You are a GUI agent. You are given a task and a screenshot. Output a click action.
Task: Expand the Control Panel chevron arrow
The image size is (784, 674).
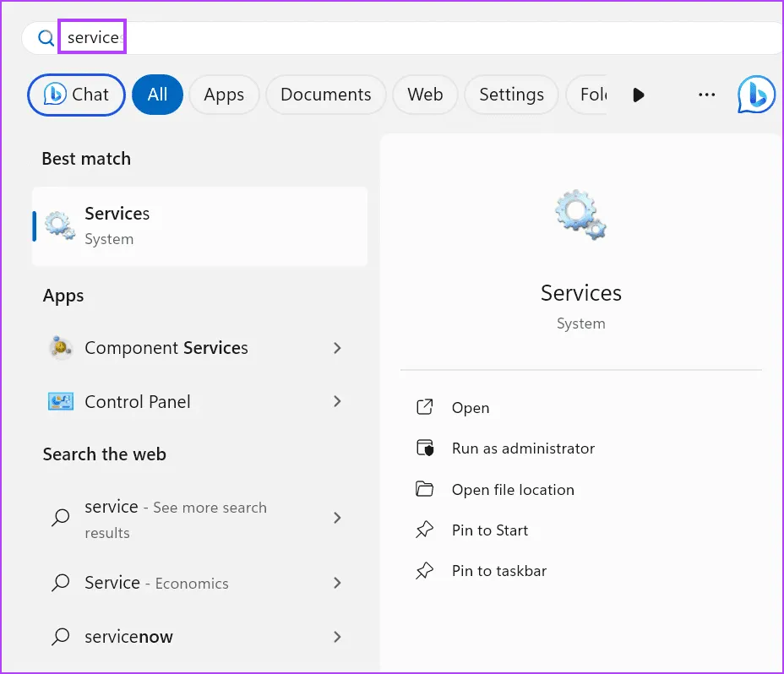(x=337, y=402)
